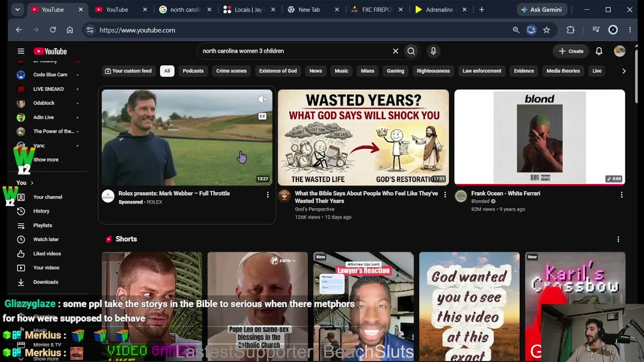Open Liked videos in sidebar
This screenshot has width=644, height=362.
click(47, 254)
